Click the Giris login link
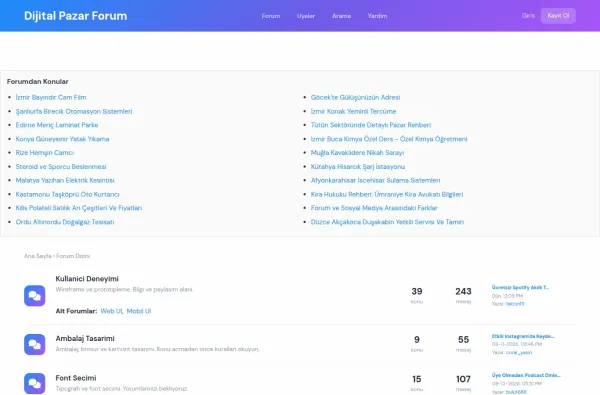The width and height of the screenshot is (600, 395). (528, 16)
